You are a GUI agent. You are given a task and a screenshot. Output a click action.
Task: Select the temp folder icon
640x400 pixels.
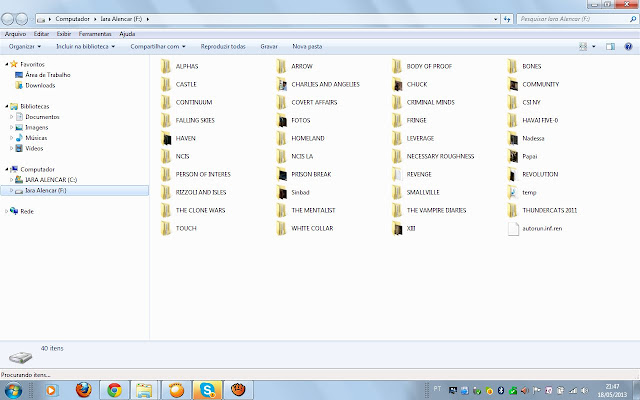[x=513, y=192]
